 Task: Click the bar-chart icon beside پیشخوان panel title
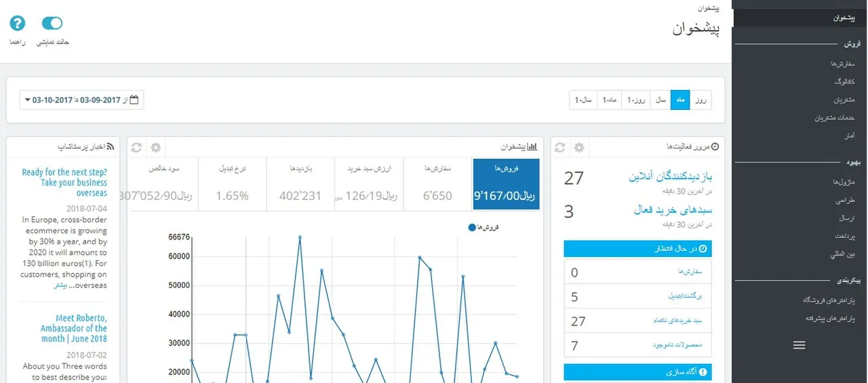[x=533, y=146]
